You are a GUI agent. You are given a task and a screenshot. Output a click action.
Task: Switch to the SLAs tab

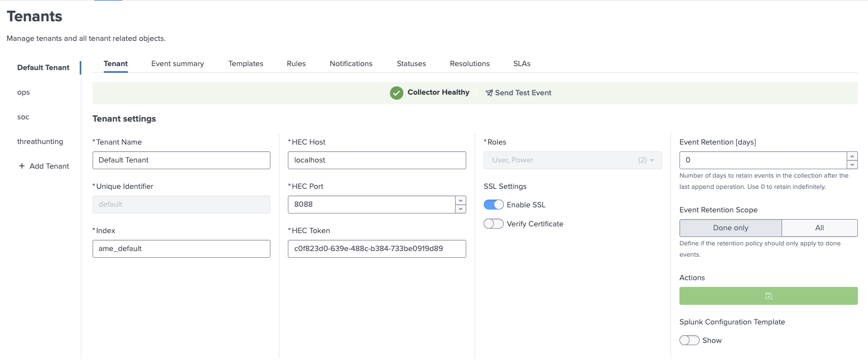[521, 63]
